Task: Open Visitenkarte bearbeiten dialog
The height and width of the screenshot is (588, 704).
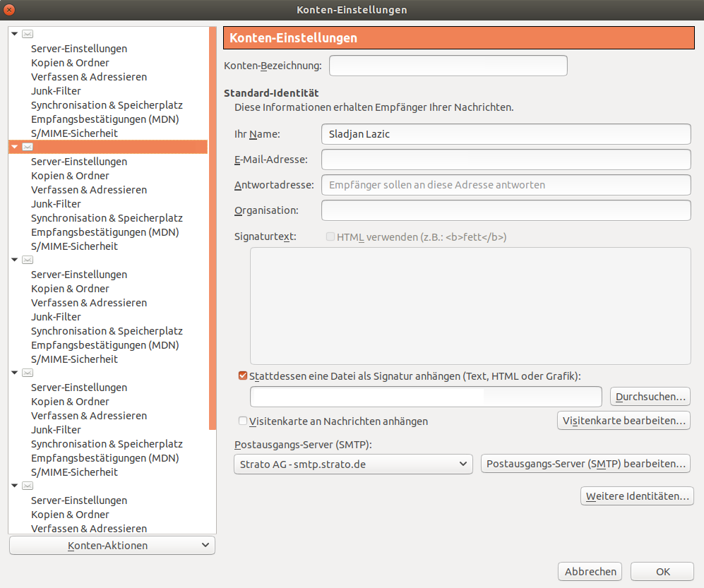Action: point(624,421)
